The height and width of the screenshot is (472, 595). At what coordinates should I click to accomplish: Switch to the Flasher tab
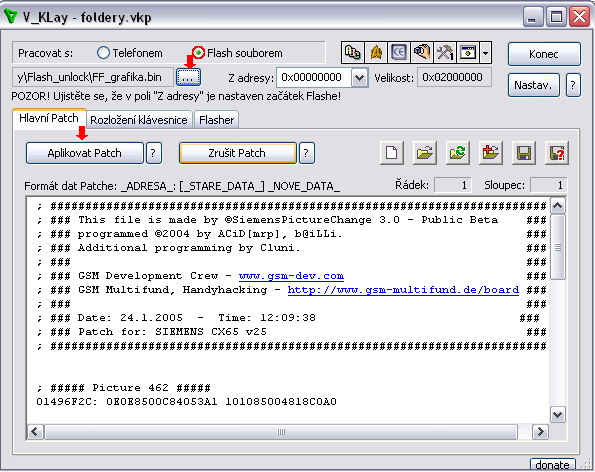pos(216,120)
